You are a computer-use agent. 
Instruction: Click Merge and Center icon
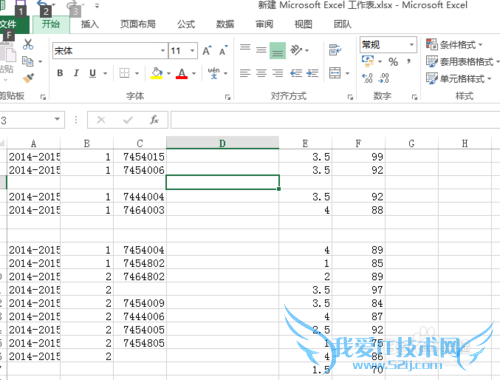point(335,73)
